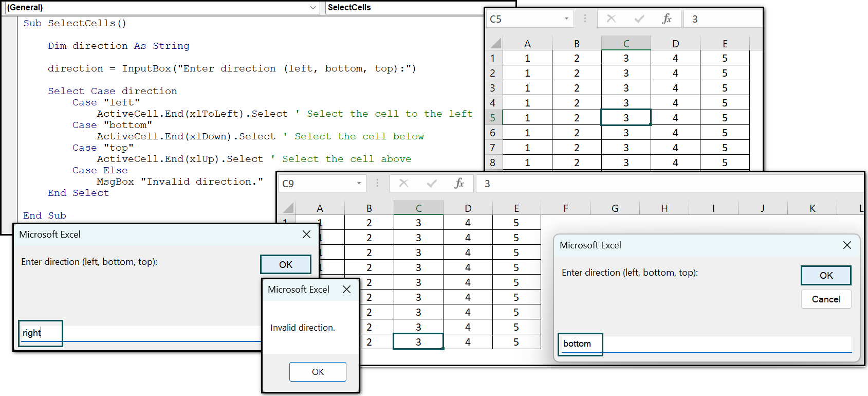
Task: Click the formula bar options dots in C9 window
Action: click(377, 183)
